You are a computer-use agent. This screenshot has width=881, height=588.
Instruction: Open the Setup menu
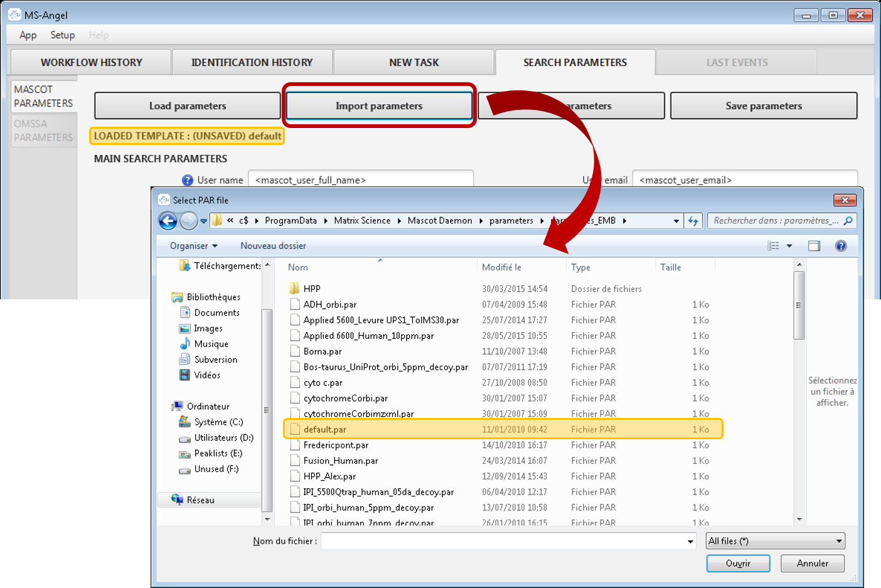coord(63,35)
